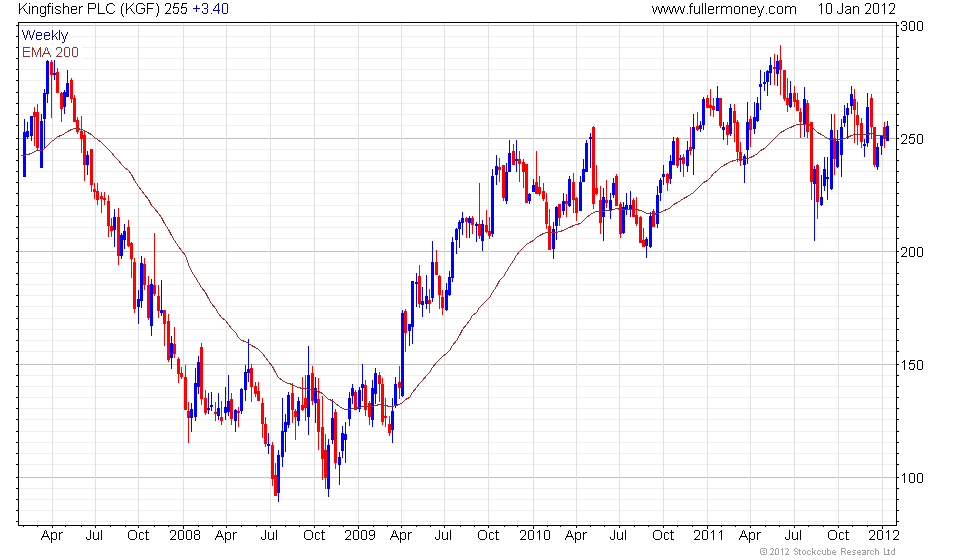The width and height of the screenshot is (980, 560).
Task: Click the Jul axis label of 2009
Action: [x=443, y=536]
